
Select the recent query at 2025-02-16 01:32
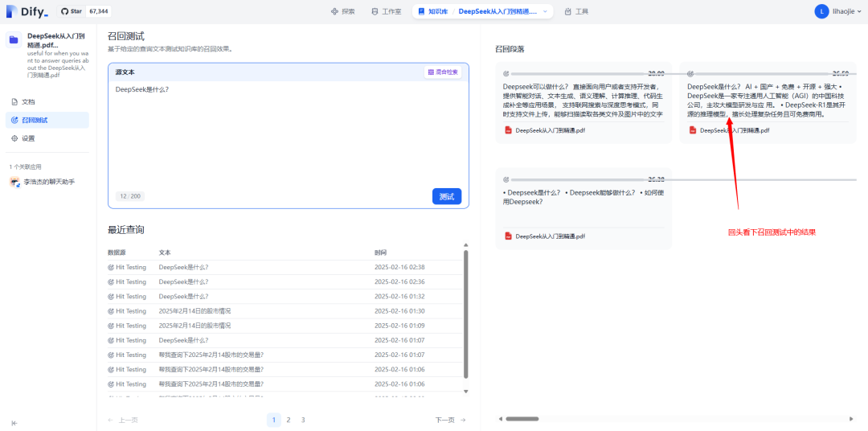click(x=285, y=297)
